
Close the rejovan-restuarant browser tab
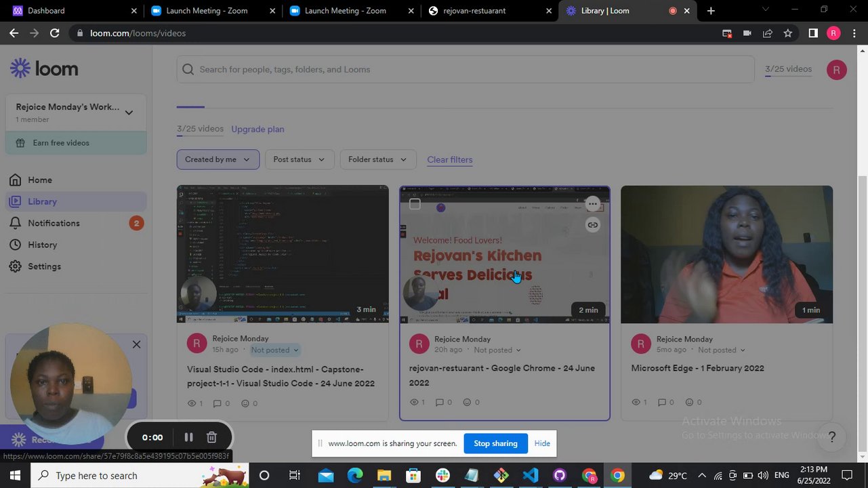click(x=550, y=11)
